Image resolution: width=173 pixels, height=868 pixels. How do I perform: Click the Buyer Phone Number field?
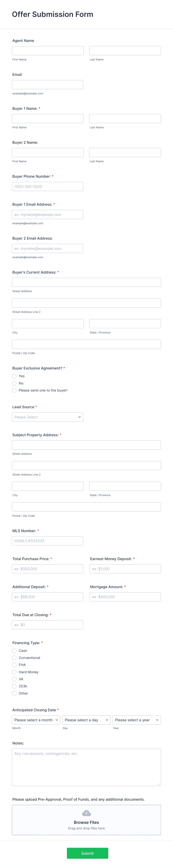(x=47, y=186)
